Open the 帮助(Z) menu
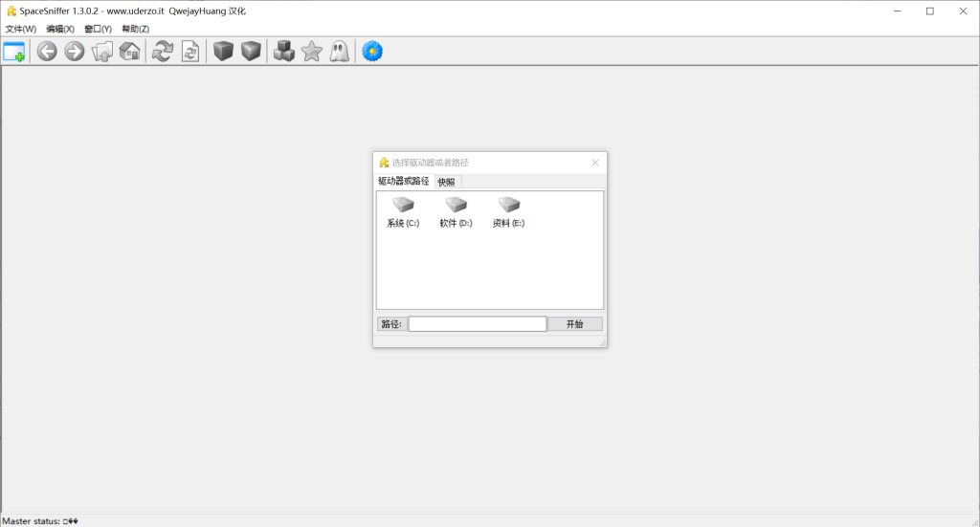The height and width of the screenshot is (527, 980). point(135,29)
